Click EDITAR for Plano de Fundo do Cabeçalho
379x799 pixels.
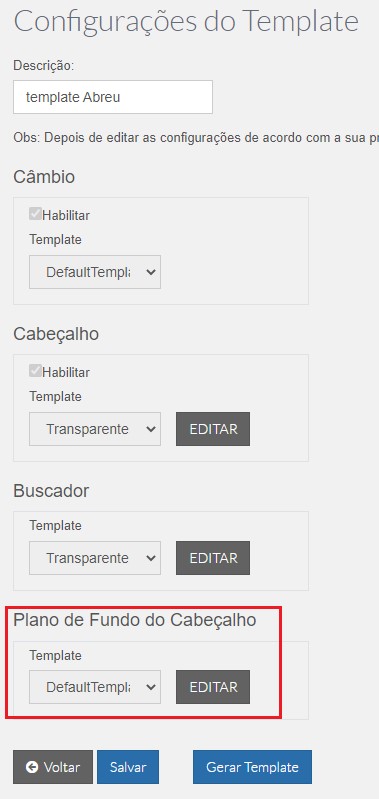pyautogui.click(x=213, y=687)
